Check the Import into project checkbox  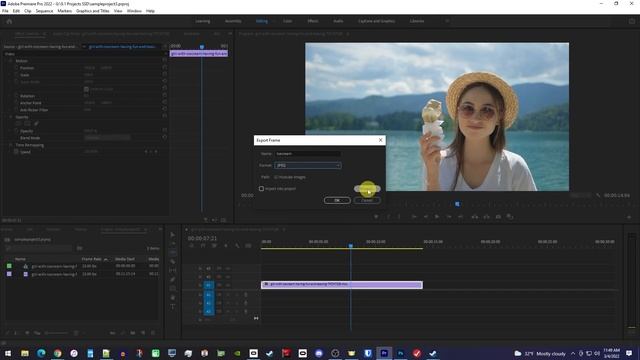click(x=261, y=189)
